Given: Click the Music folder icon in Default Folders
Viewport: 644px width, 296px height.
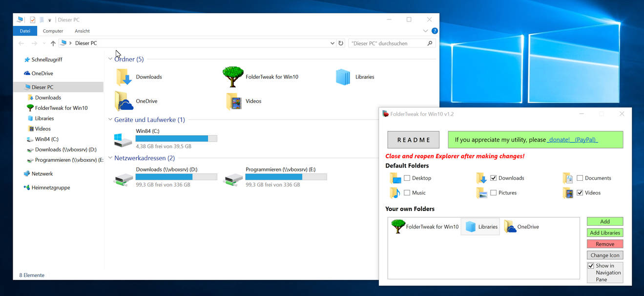Looking at the screenshot, I should click(x=395, y=193).
